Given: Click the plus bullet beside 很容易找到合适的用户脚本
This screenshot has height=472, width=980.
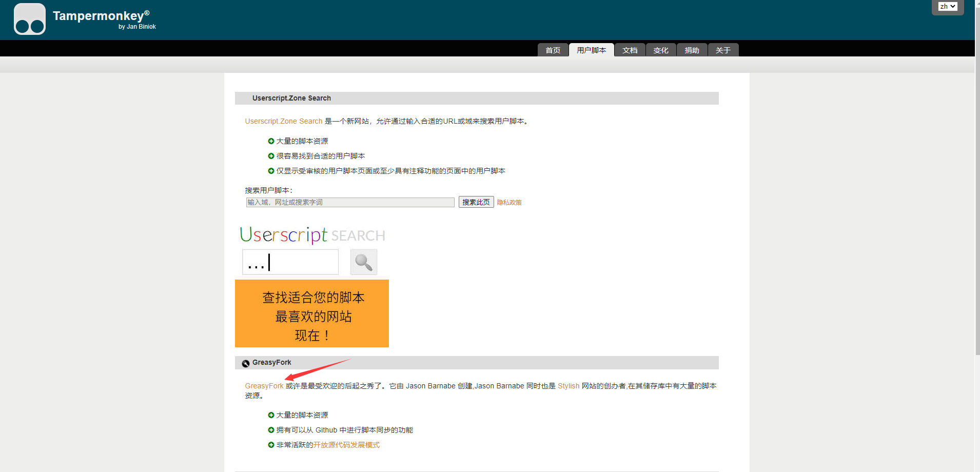Looking at the screenshot, I should tap(271, 156).
